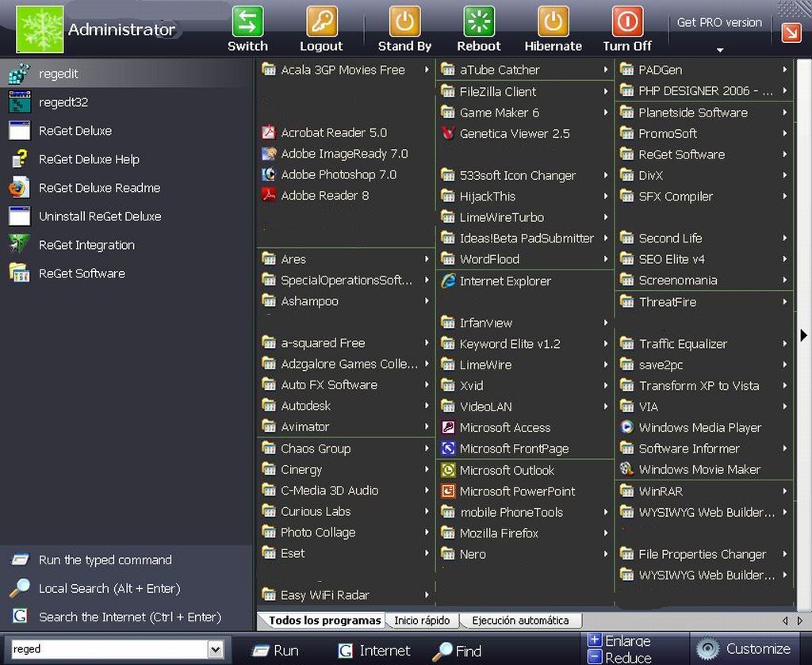Switch to Inicio rápido tab
Image resolution: width=812 pixels, height=665 pixels.
pos(422,621)
